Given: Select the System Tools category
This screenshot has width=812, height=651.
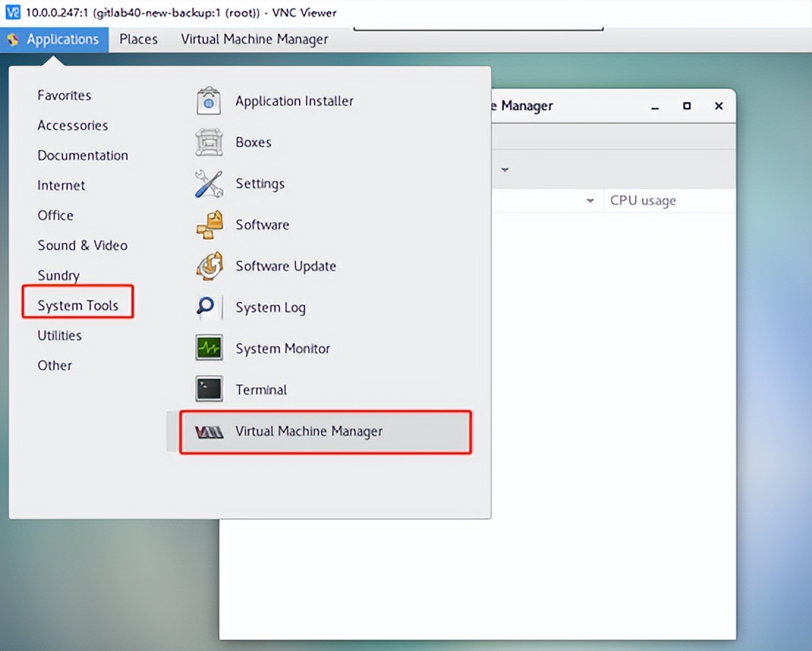Looking at the screenshot, I should tap(78, 306).
